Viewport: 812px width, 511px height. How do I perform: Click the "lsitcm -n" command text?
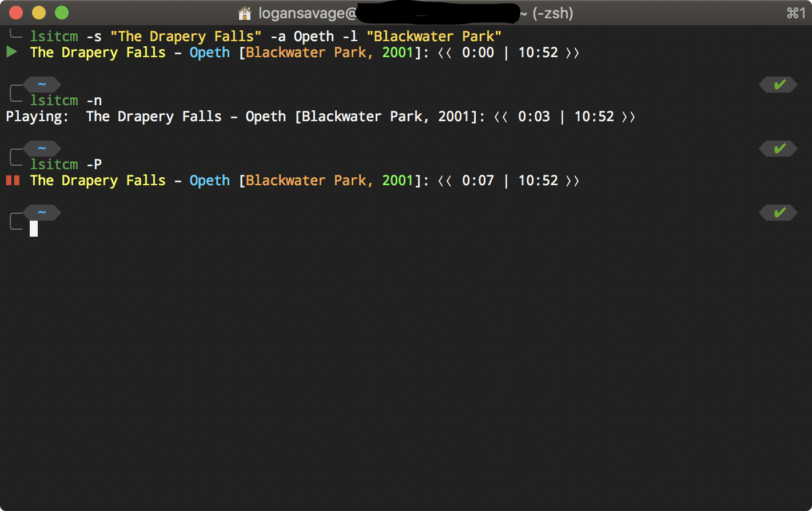click(x=66, y=101)
